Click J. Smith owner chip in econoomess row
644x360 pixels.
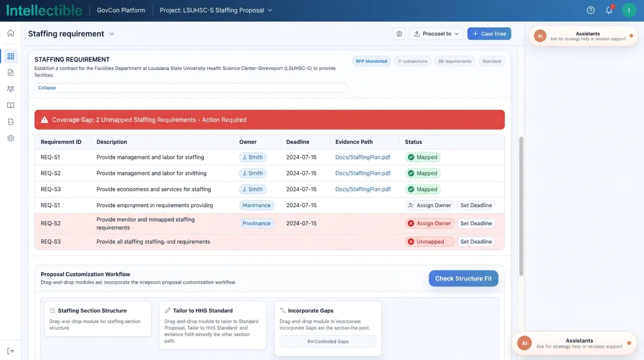[x=253, y=189]
